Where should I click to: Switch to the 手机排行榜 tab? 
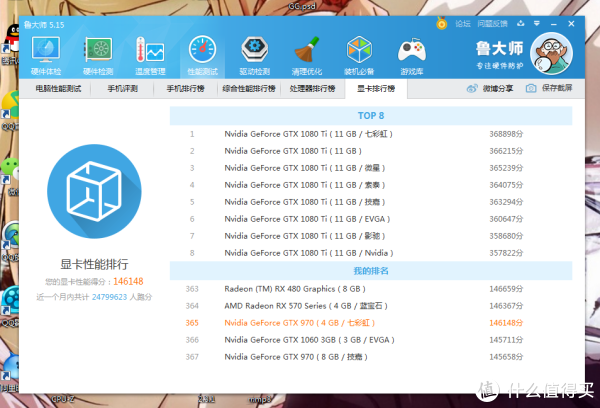click(185, 89)
